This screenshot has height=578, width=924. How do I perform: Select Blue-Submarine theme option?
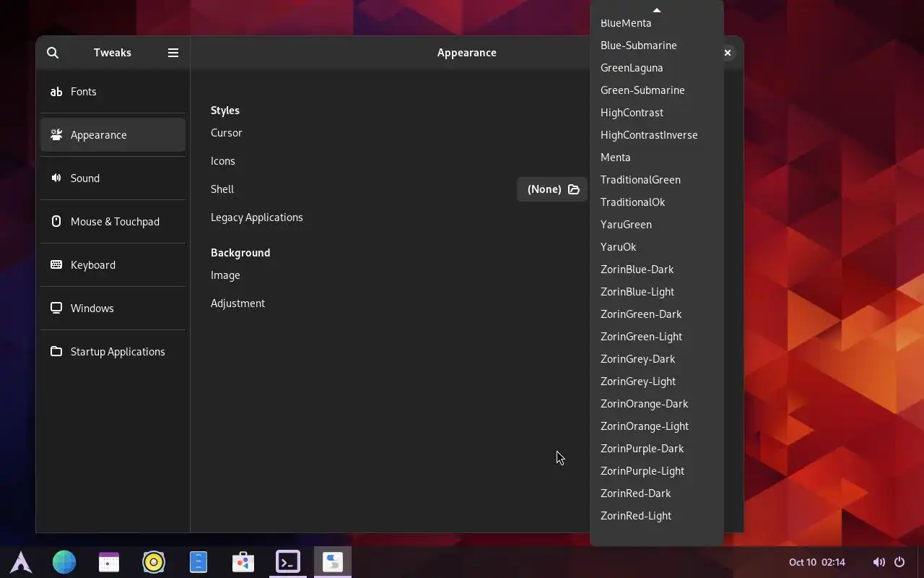657,46
